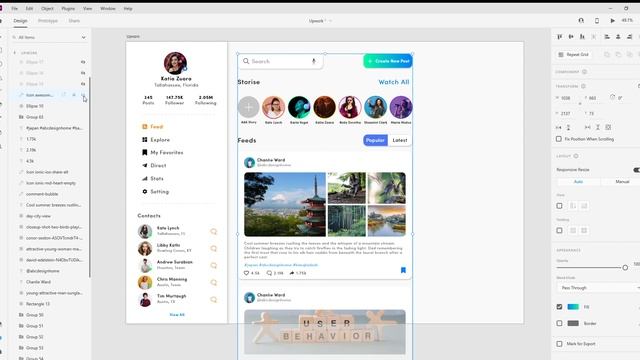Click the heart like icon on the first post
Image resolution: width=640 pixels, height=360 pixels.
click(x=246, y=273)
